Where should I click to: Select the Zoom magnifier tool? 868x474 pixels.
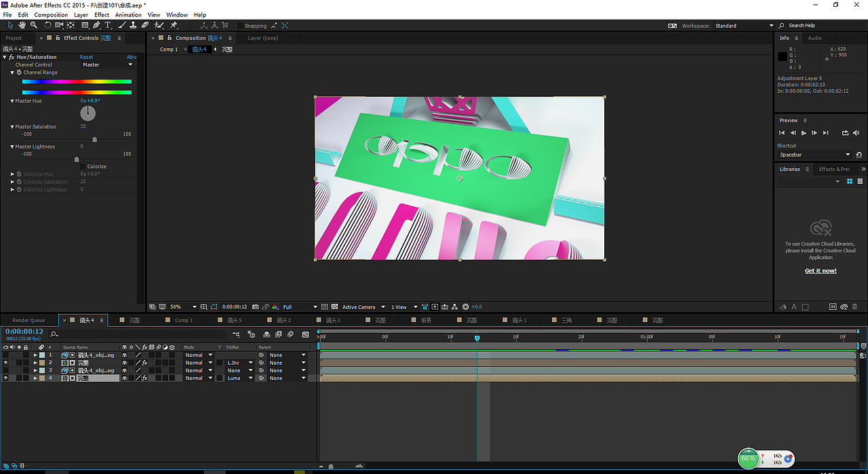pyautogui.click(x=34, y=25)
